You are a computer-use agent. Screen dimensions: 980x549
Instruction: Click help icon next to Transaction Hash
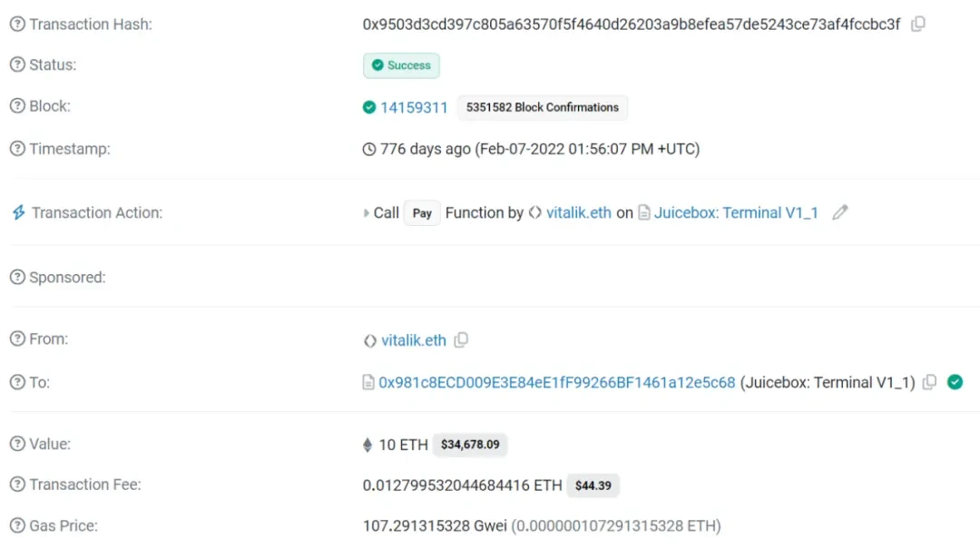tap(17, 25)
